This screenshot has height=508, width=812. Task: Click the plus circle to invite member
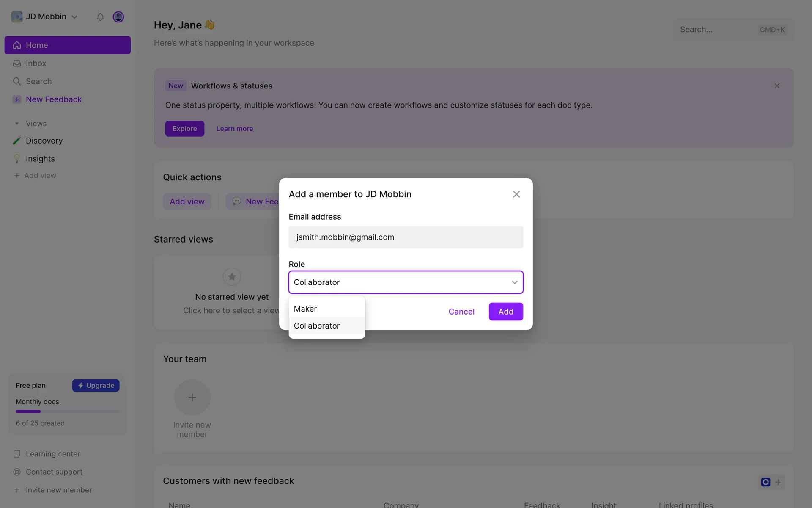pos(192,398)
